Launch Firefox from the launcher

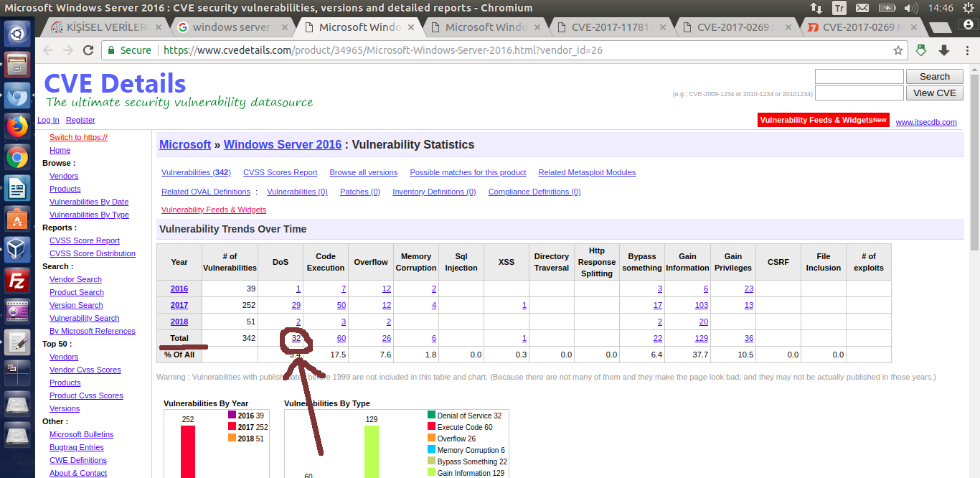(17, 126)
